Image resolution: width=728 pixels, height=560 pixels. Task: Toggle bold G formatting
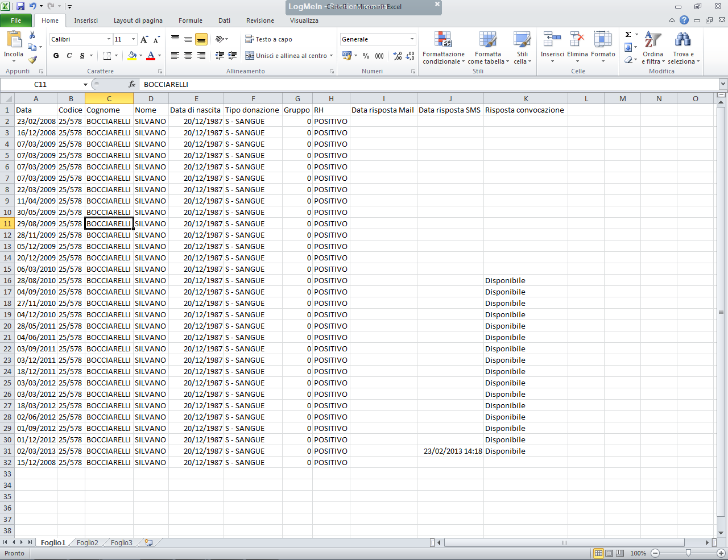point(56,56)
